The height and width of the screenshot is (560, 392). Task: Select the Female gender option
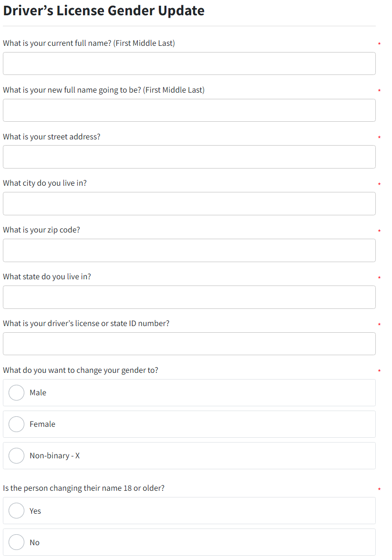(16, 424)
